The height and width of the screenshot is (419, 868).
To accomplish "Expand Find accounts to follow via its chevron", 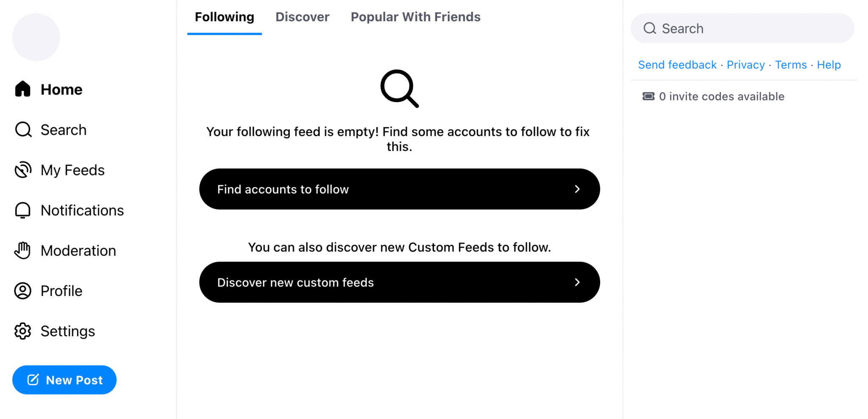I will 577,189.
